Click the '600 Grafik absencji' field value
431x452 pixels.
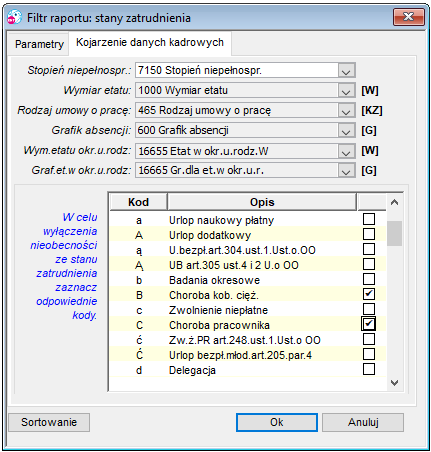(183, 130)
